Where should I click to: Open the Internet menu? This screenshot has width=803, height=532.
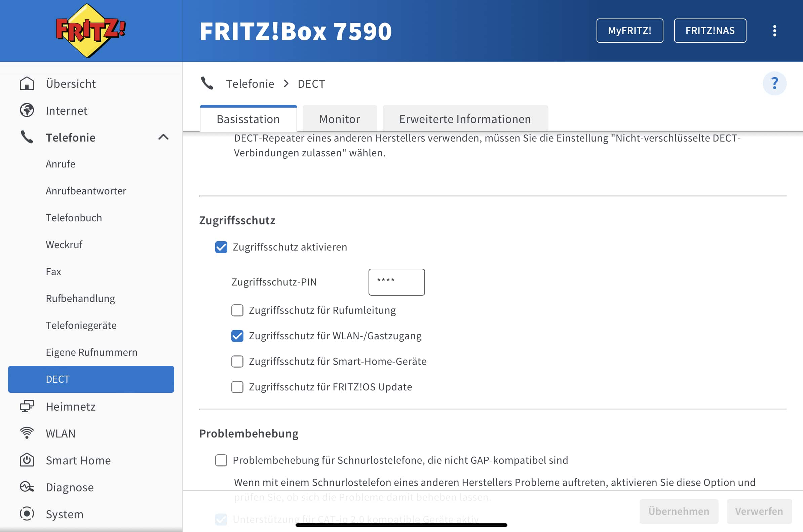pos(67,110)
